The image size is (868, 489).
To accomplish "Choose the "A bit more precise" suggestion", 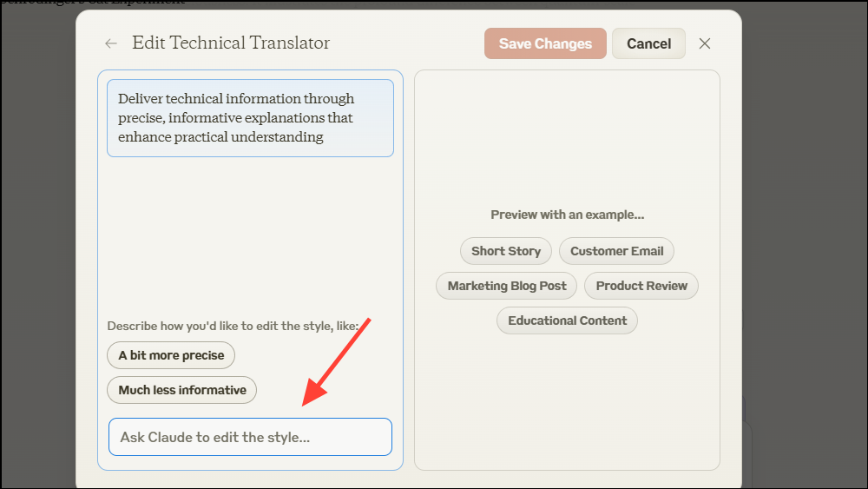I will [171, 355].
